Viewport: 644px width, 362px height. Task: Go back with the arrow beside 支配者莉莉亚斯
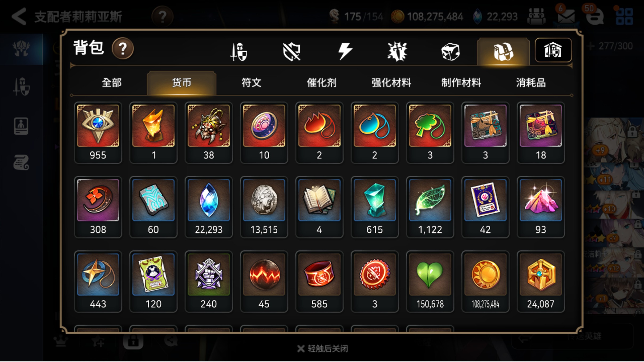click(x=19, y=17)
